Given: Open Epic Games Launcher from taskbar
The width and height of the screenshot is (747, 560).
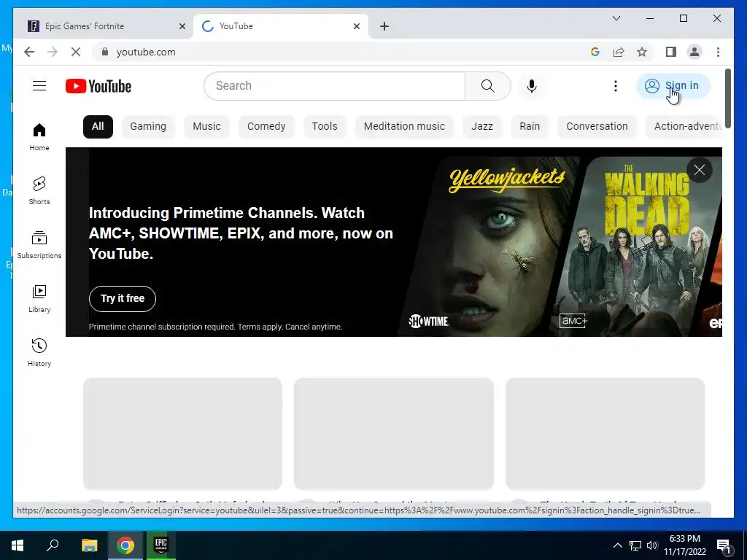Looking at the screenshot, I should tap(161, 545).
